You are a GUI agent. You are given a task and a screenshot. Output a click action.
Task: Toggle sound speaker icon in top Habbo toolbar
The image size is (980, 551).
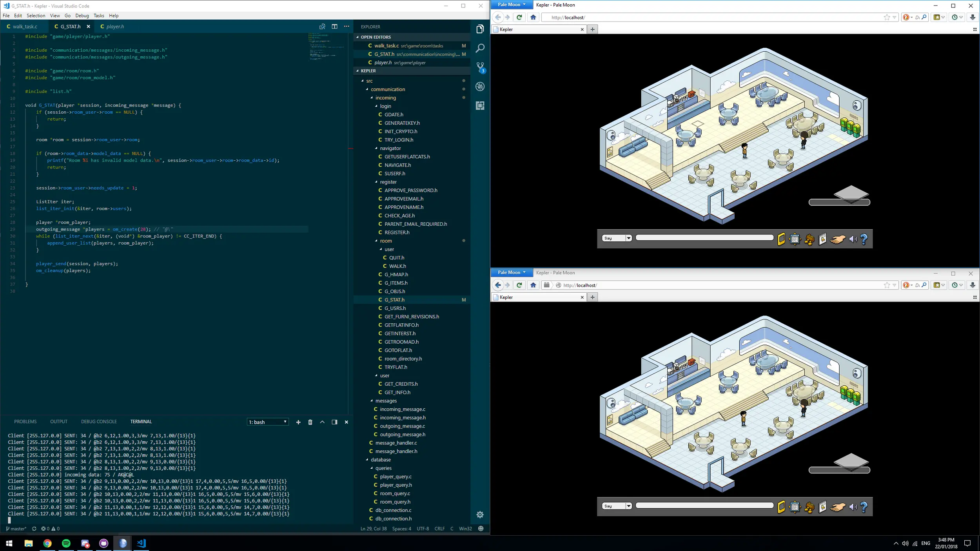point(853,239)
